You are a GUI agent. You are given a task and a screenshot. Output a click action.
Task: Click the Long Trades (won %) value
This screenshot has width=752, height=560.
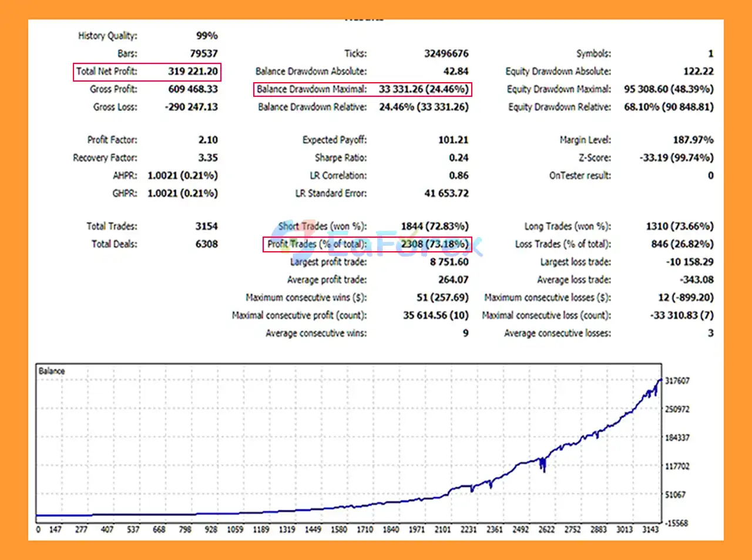[x=680, y=227]
